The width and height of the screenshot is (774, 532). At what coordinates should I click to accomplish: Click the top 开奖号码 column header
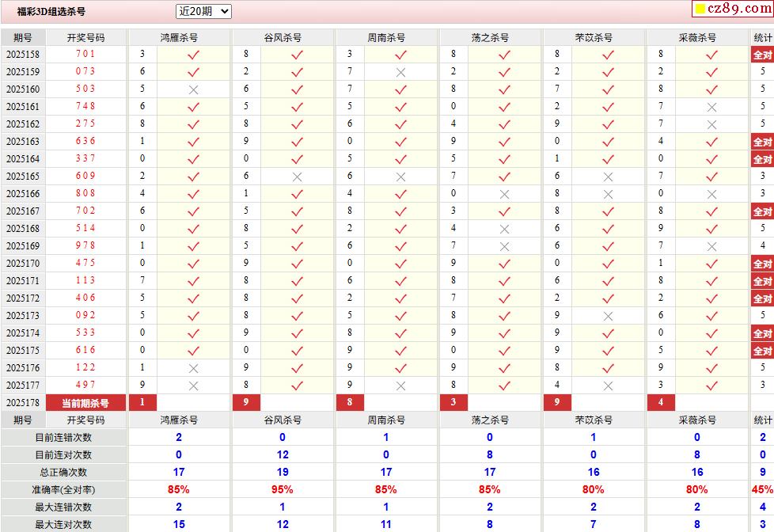click(x=86, y=37)
